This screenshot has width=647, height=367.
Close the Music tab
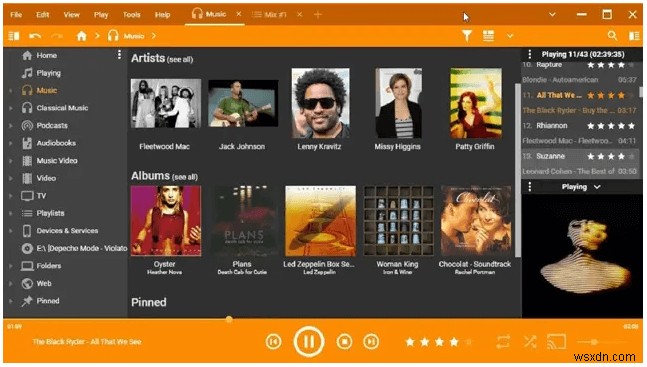(x=238, y=14)
